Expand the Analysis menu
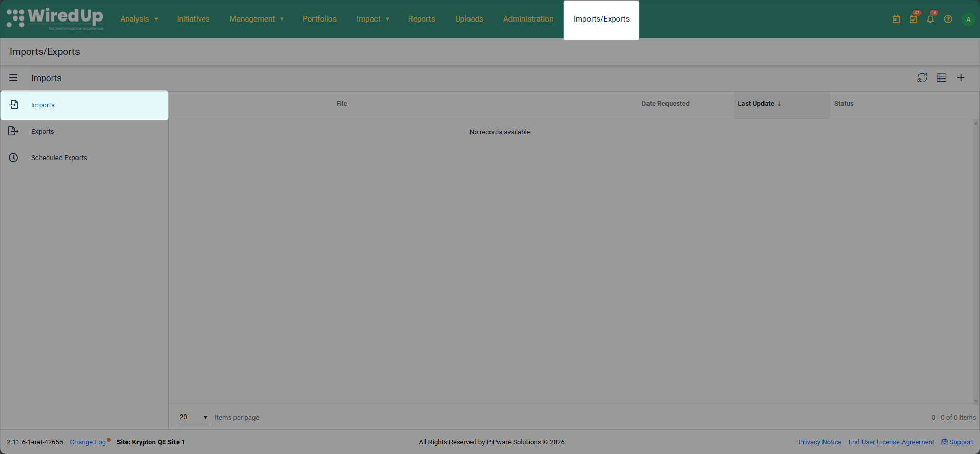 click(x=139, y=19)
